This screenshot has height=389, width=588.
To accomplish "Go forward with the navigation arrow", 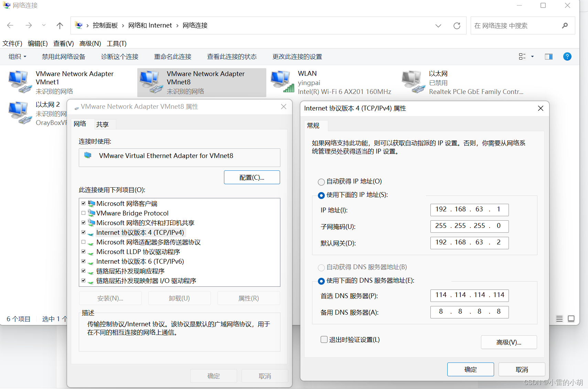I will coord(29,25).
